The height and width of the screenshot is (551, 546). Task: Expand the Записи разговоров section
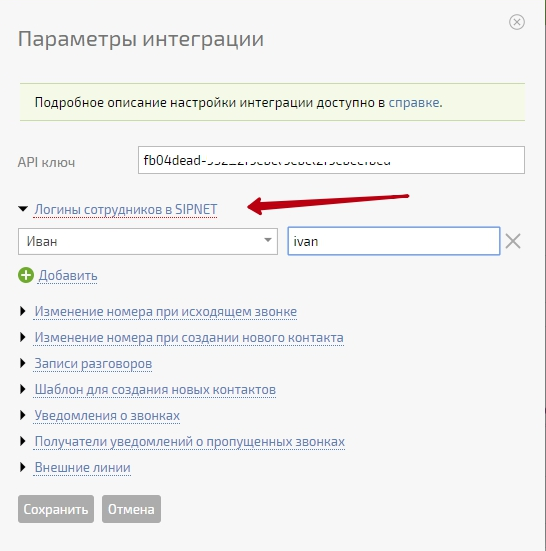93,364
